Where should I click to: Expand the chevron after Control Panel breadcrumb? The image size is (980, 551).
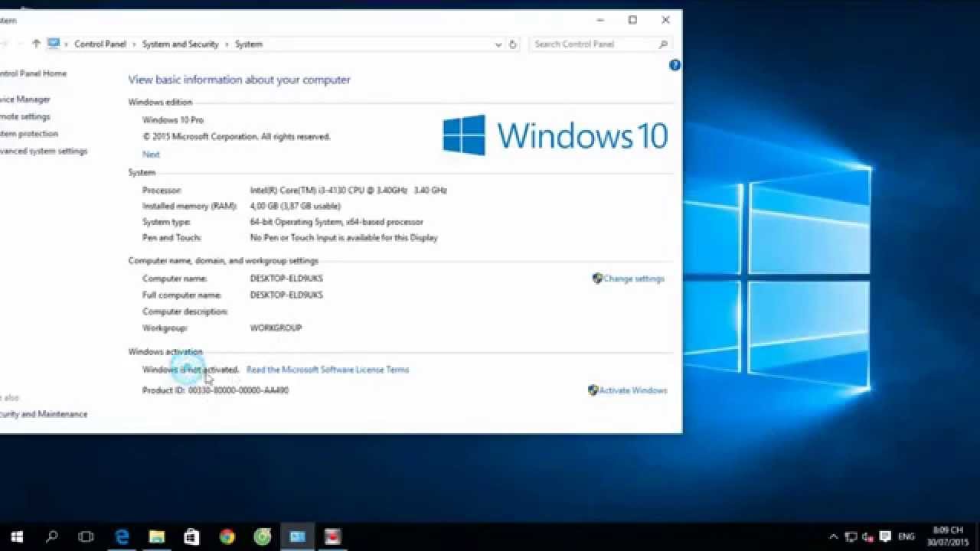135,44
